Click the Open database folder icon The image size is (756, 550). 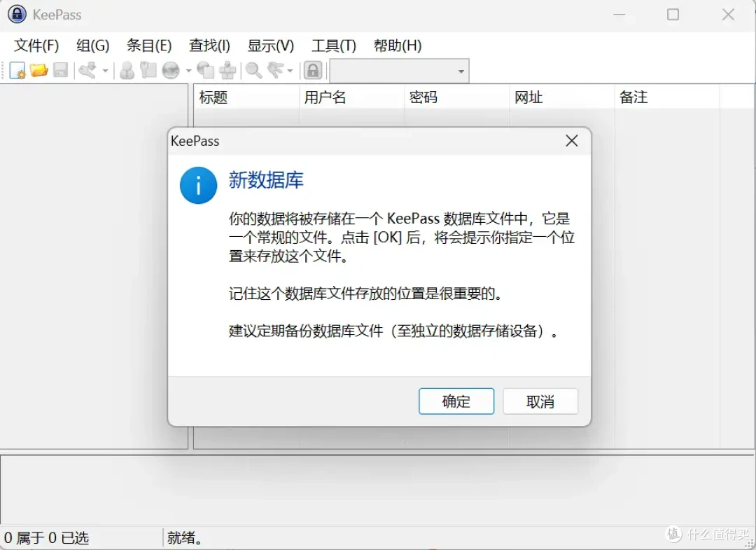[38, 71]
